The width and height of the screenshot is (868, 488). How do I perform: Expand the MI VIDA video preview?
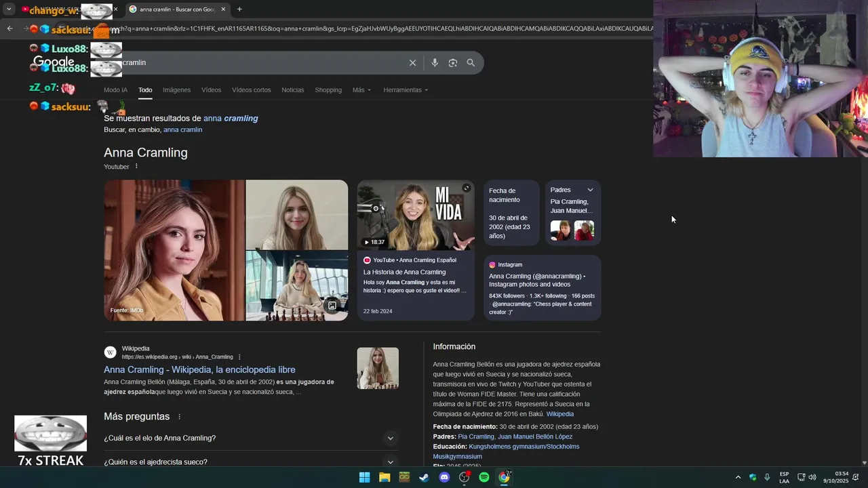pyautogui.click(x=466, y=188)
